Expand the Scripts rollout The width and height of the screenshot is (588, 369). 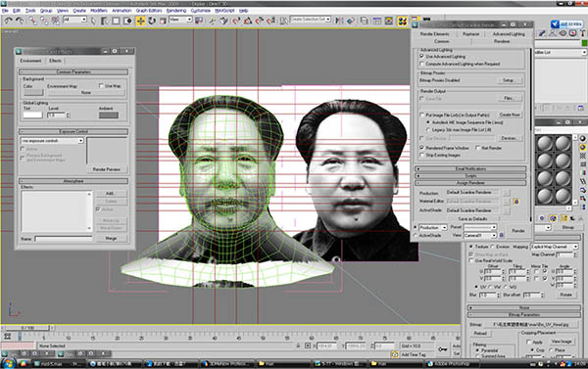coord(470,176)
